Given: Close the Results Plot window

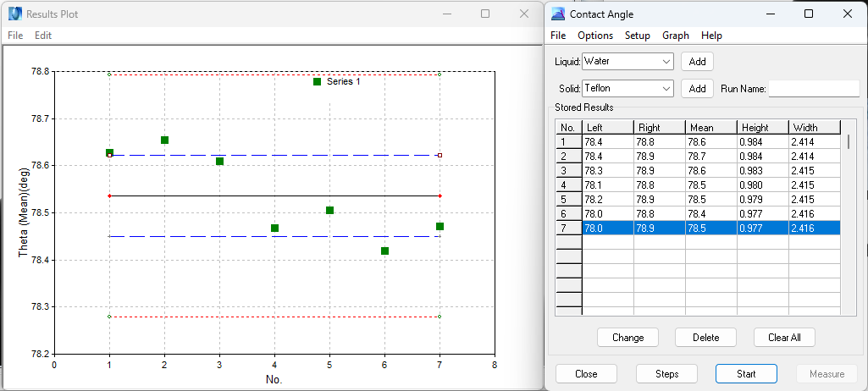Looking at the screenshot, I should pos(524,14).
